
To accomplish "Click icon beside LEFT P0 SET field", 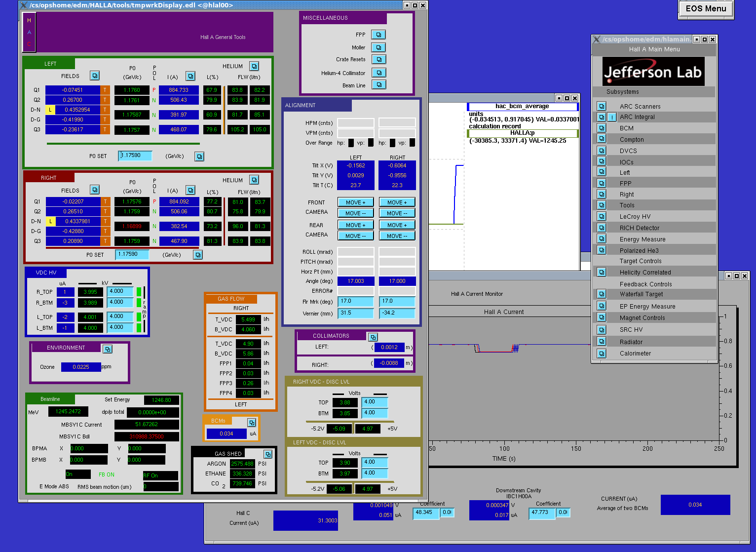I will pyautogui.click(x=199, y=157).
